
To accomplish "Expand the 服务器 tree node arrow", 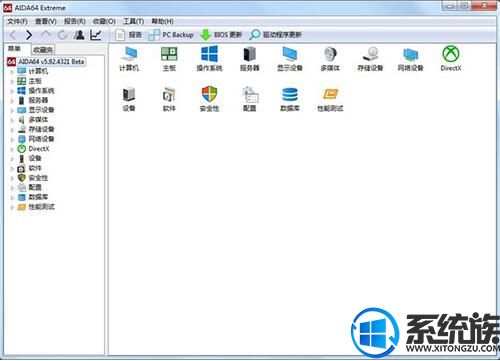I will coord(12,101).
